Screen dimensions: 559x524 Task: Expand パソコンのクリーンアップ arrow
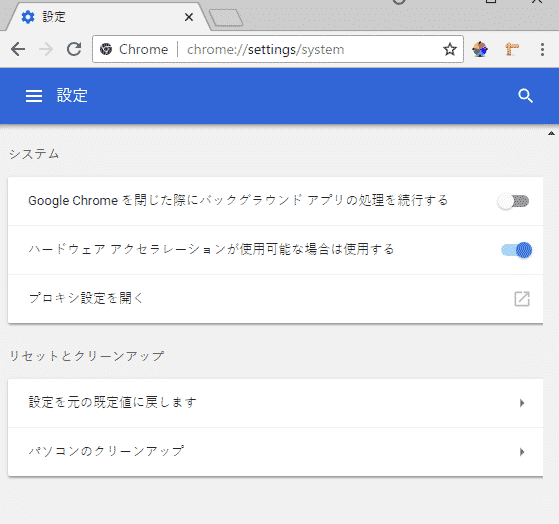click(x=522, y=452)
